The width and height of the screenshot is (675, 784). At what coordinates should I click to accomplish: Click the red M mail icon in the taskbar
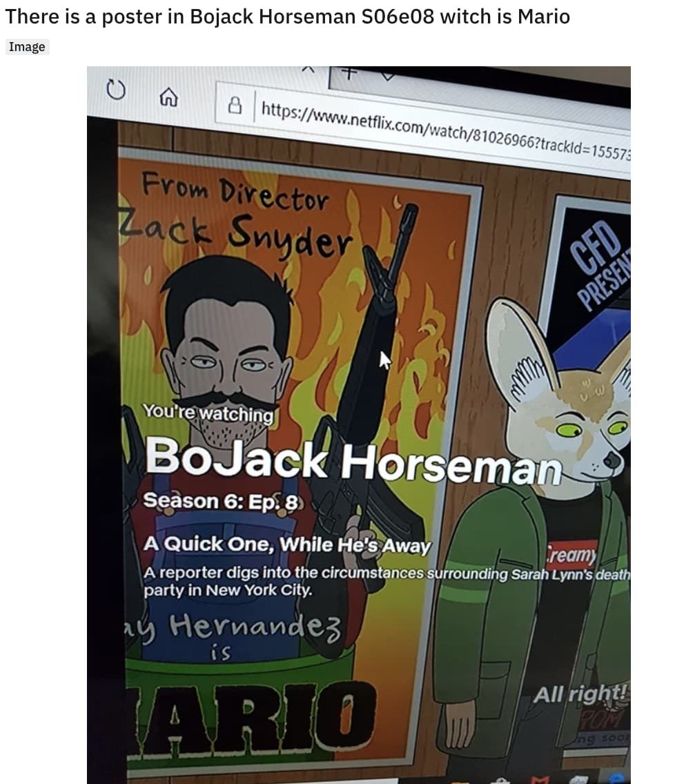point(540,781)
